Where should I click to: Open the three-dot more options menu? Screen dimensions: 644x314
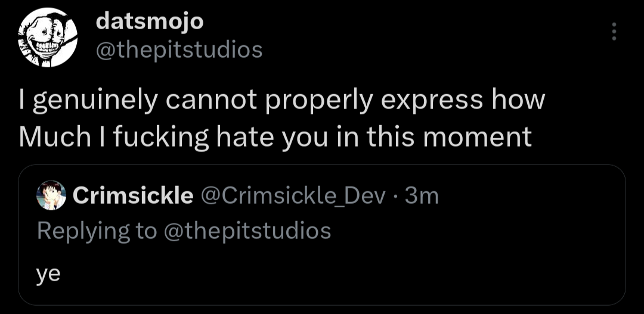click(615, 32)
